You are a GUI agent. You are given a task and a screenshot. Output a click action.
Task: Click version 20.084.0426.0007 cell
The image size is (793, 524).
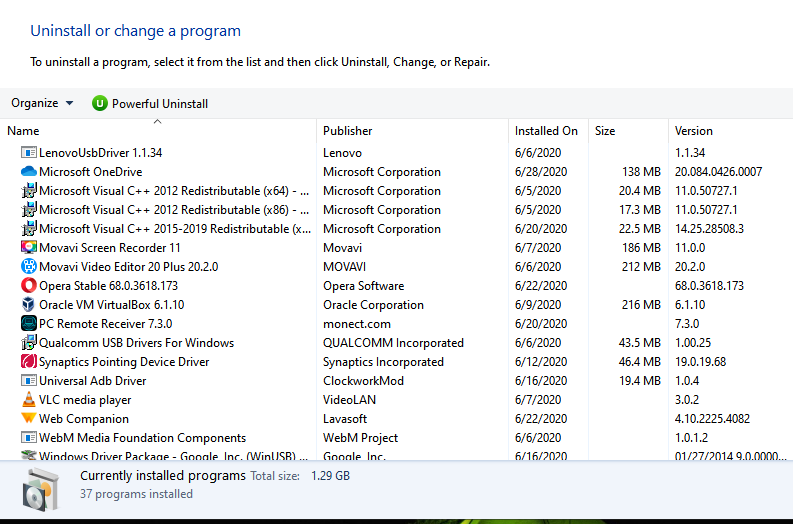click(718, 172)
